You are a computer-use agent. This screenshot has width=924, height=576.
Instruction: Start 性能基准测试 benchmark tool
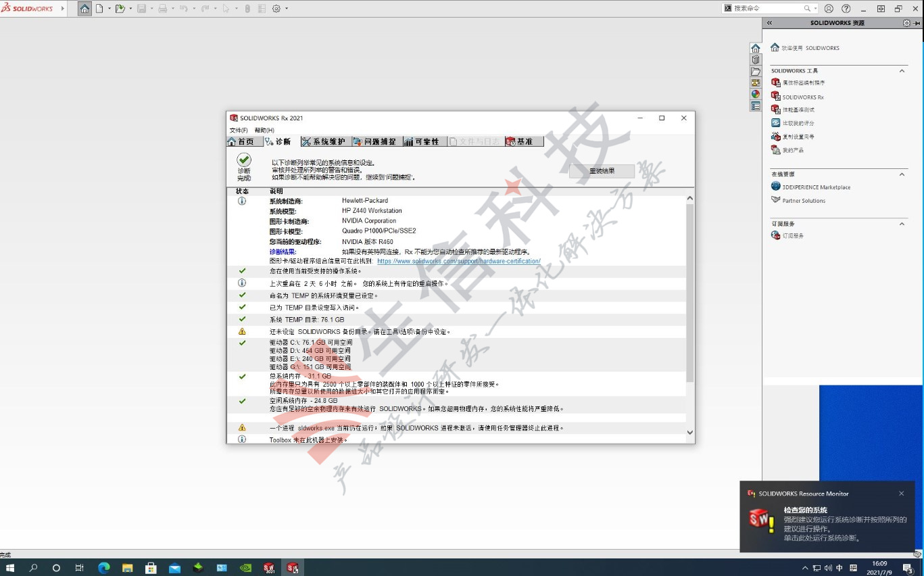coord(793,110)
